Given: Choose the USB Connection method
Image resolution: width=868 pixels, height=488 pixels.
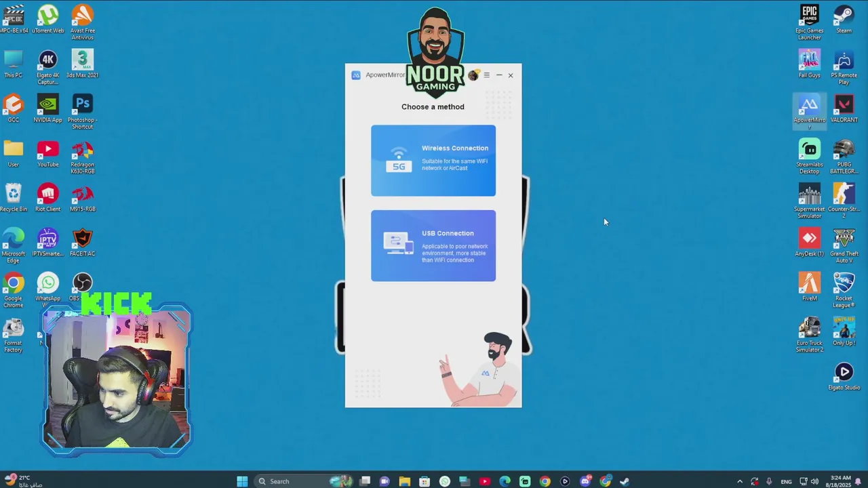Looking at the screenshot, I should coord(433,245).
